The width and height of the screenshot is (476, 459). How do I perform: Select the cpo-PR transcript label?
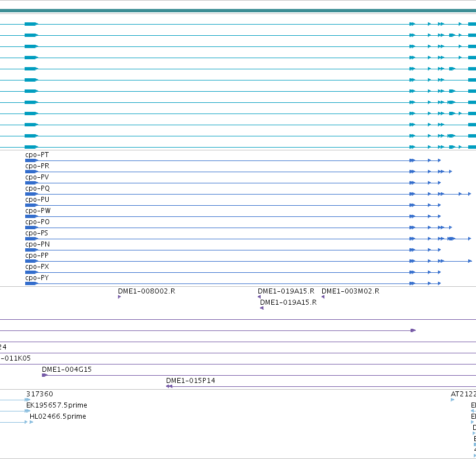[37, 166]
